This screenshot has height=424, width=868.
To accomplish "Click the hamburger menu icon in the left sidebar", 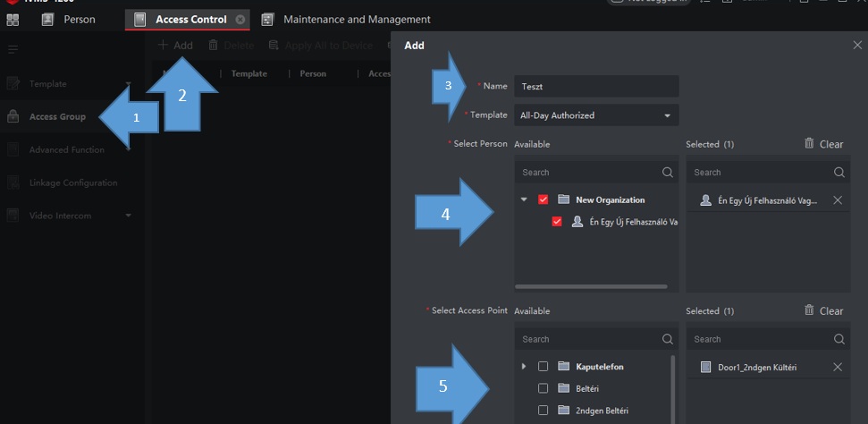I will point(13,50).
